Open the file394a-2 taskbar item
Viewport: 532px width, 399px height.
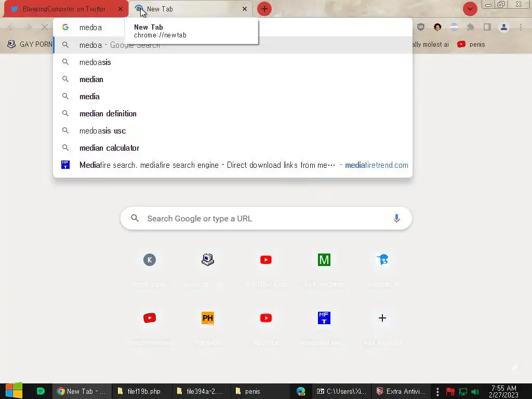tap(201, 391)
